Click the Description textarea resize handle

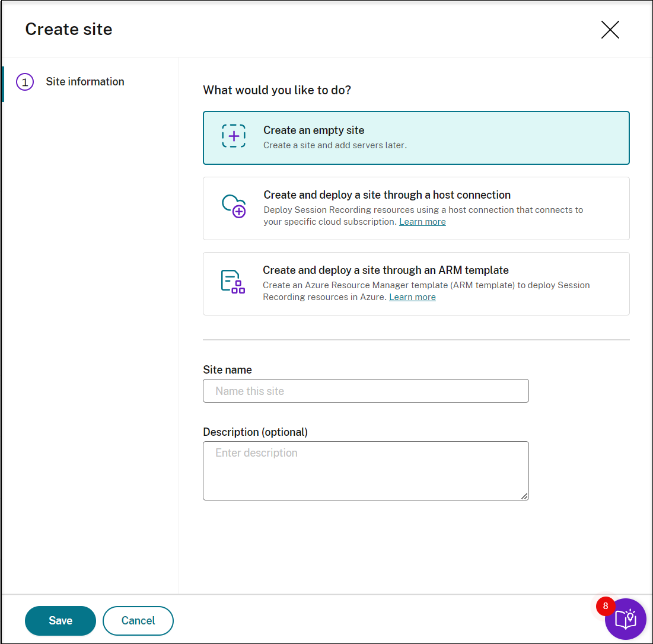tap(525, 496)
